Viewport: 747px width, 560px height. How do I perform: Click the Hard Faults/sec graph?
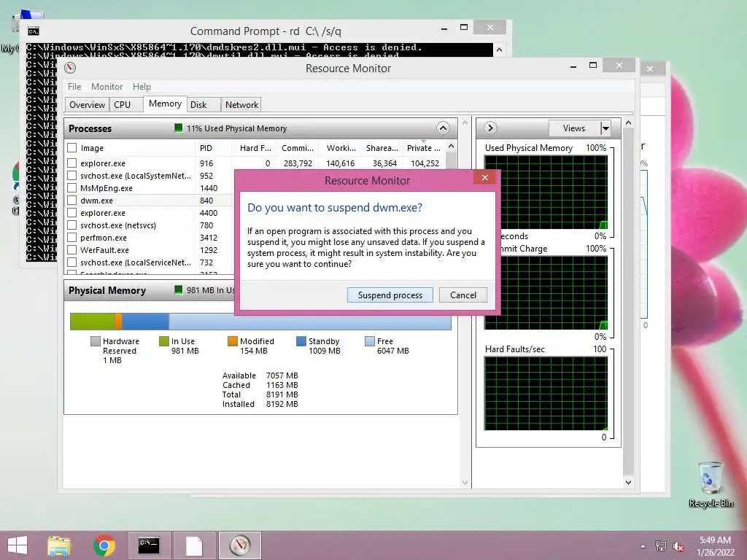(x=546, y=393)
